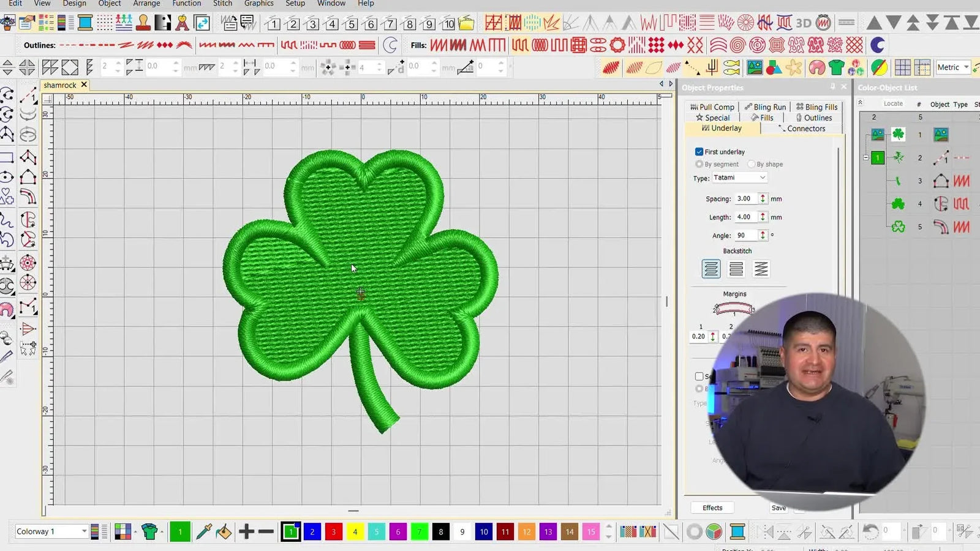980x551 pixels.
Task: Select object row 4 shamrock fill in list
Action: click(919, 204)
